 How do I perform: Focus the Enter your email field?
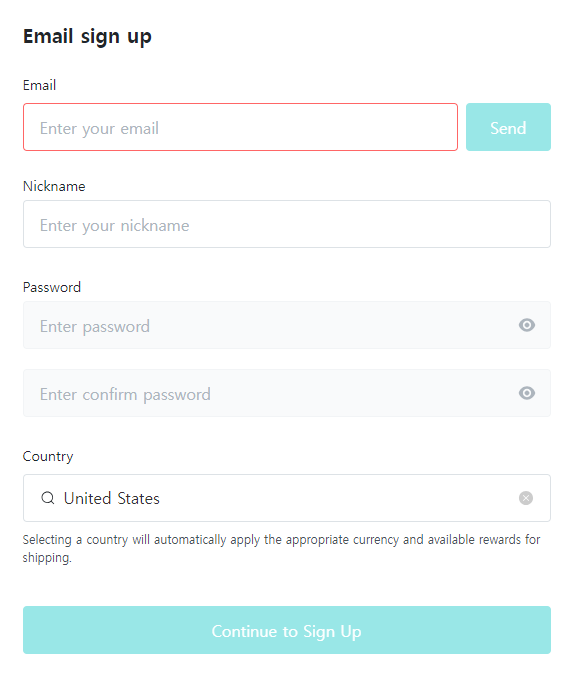240,127
